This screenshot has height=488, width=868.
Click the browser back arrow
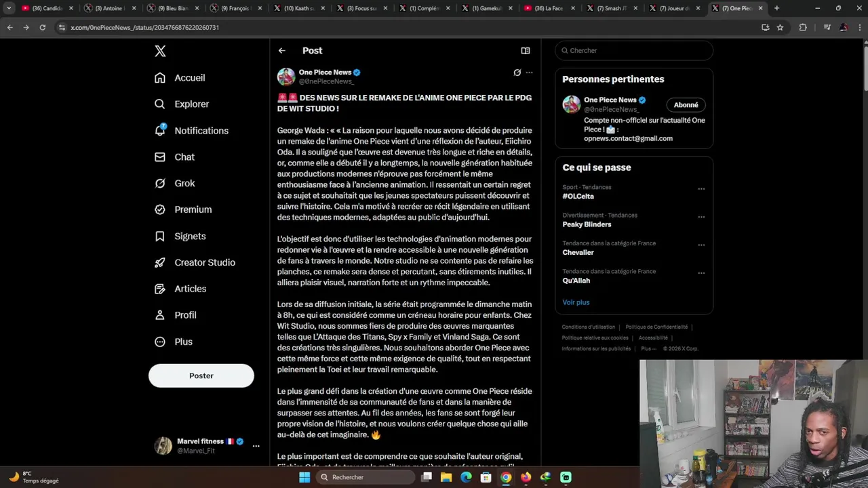(9, 27)
